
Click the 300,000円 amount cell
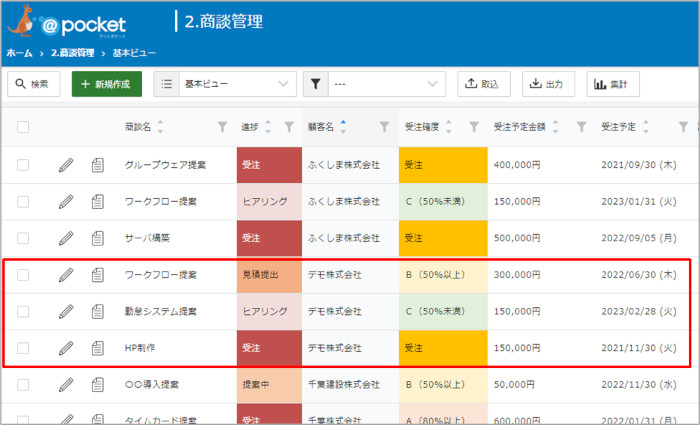517,275
